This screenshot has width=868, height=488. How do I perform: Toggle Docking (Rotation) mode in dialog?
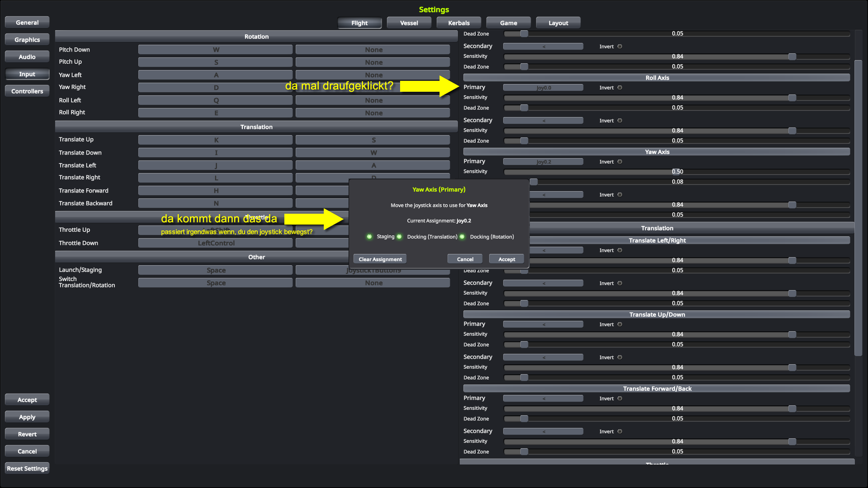coord(462,237)
